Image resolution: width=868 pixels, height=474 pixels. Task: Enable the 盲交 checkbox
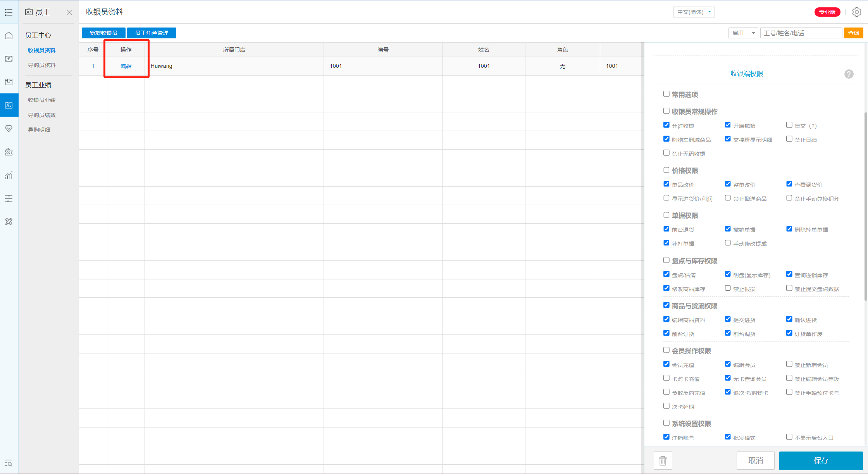789,125
